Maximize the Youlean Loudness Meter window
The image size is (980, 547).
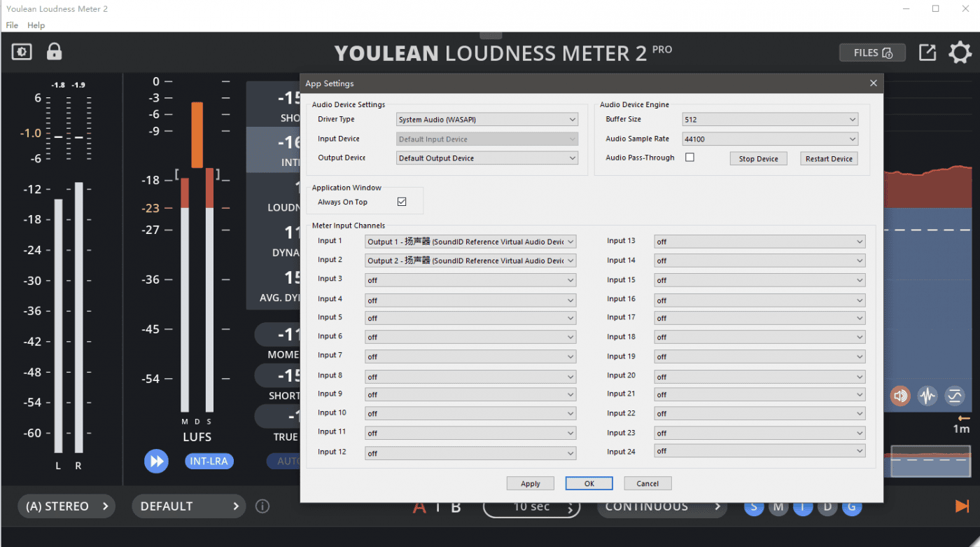pyautogui.click(x=936, y=8)
